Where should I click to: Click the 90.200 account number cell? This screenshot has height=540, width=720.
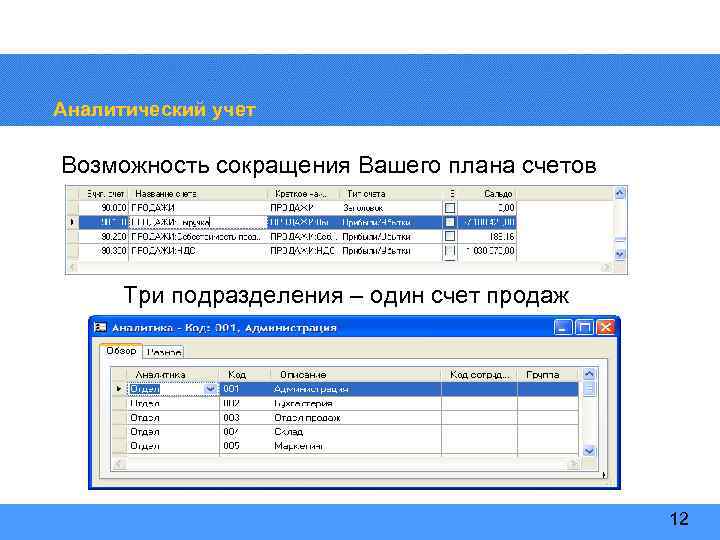[103, 236]
